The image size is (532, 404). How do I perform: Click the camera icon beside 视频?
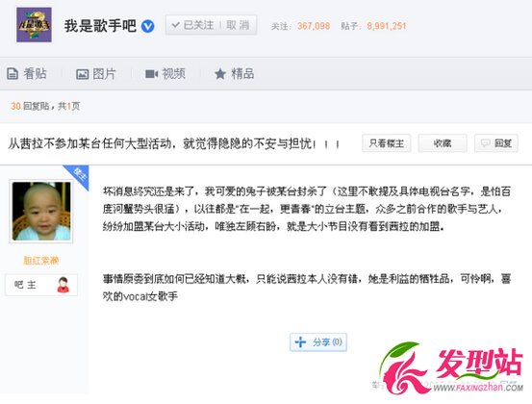point(151,74)
